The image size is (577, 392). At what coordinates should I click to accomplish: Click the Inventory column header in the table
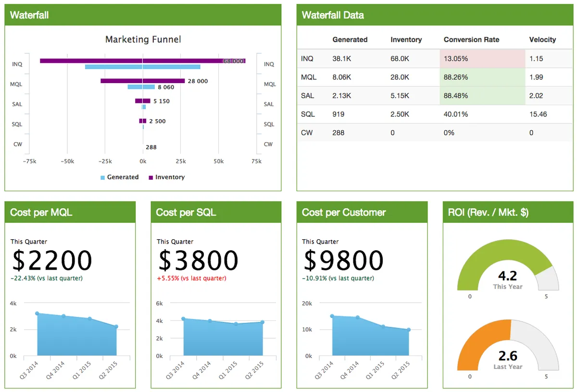coord(406,40)
